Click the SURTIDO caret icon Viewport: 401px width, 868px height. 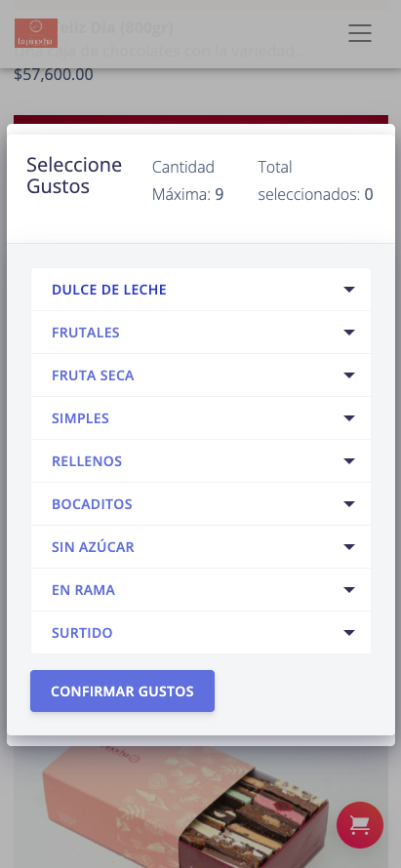tap(349, 633)
